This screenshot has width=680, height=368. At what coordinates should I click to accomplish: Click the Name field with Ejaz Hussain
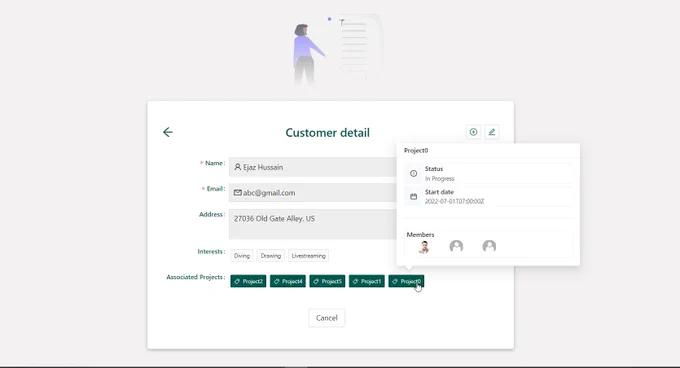(x=312, y=167)
